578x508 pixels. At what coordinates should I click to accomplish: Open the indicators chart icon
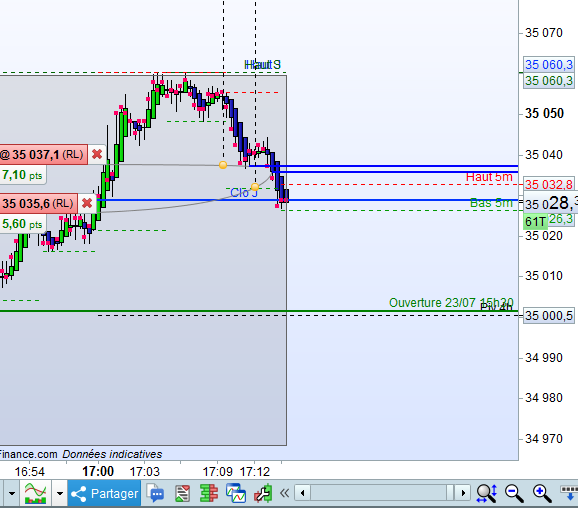[35, 493]
